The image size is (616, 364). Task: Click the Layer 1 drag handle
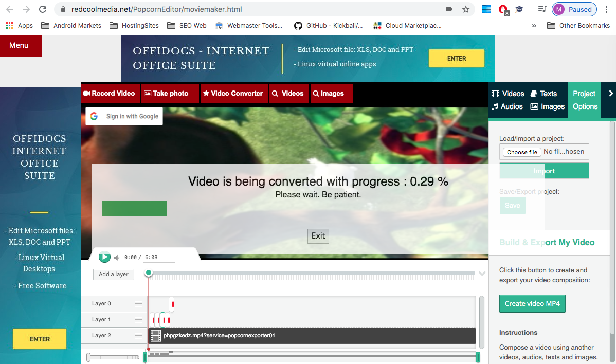pos(139,320)
